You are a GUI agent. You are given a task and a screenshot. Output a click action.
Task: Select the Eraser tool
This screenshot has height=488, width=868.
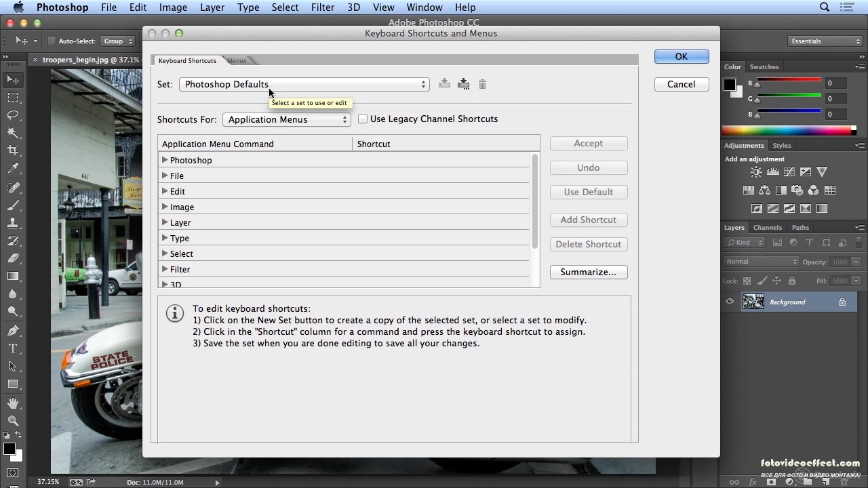tap(13, 258)
